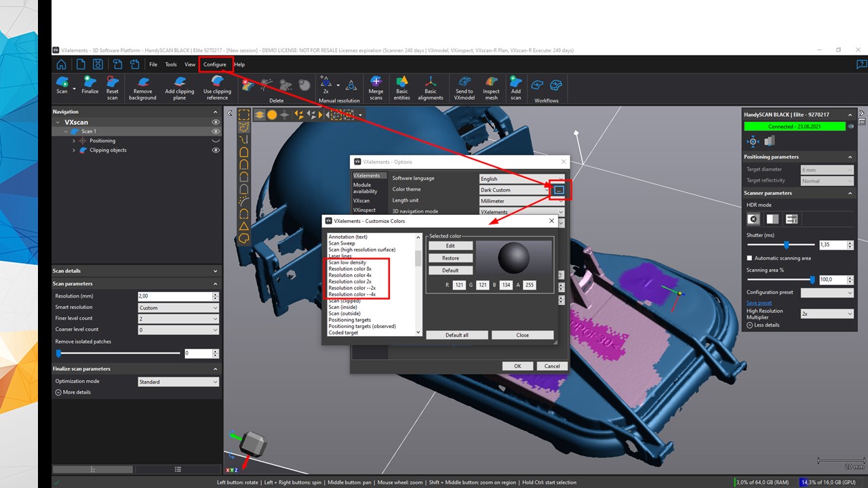This screenshot has height=488, width=868.
Task: Expand the Positioning tree node
Action: coord(73,141)
